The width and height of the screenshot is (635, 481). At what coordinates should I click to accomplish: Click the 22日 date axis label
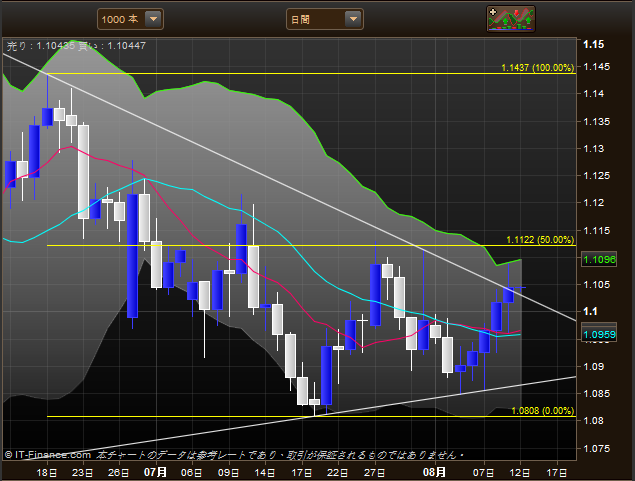coord(338,472)
